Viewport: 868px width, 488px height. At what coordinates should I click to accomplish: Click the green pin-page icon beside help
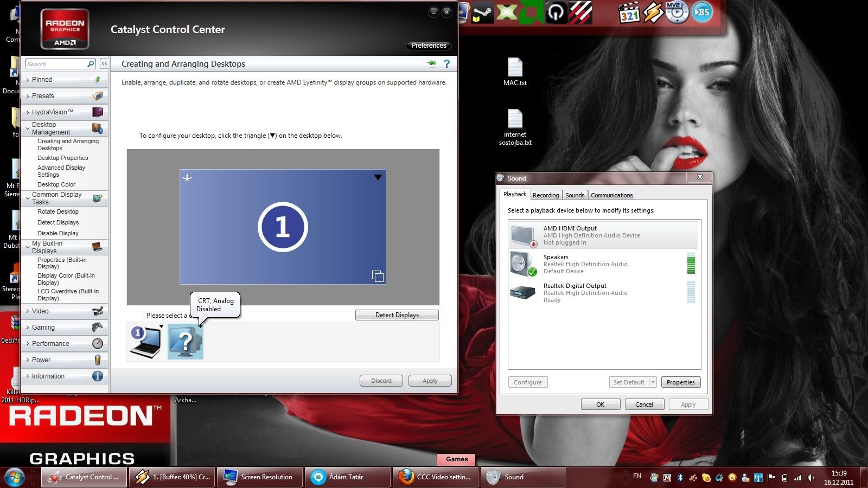coord(432,63)
